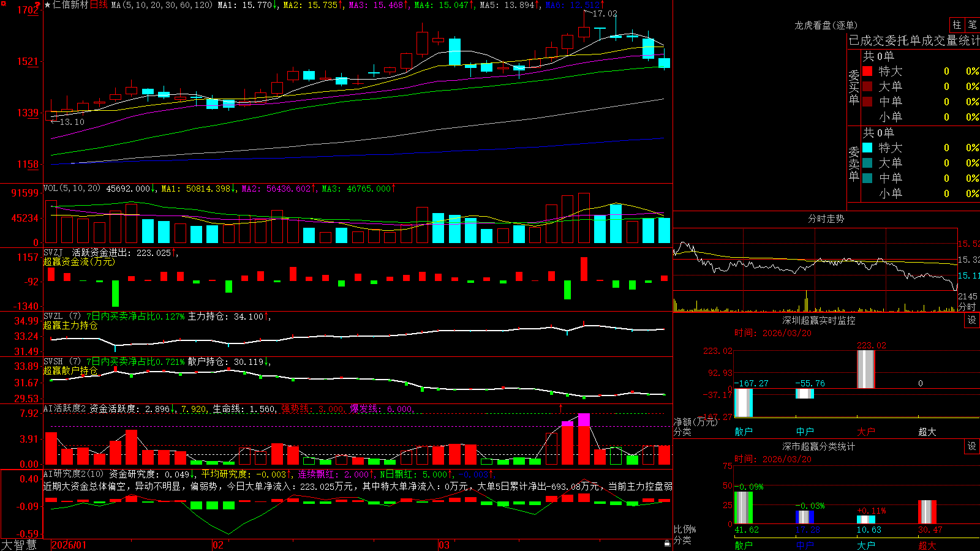Click the SVZL 主力持仓 indicator label
The height and width of the screenshot is (551, 980).
point(53,317)
